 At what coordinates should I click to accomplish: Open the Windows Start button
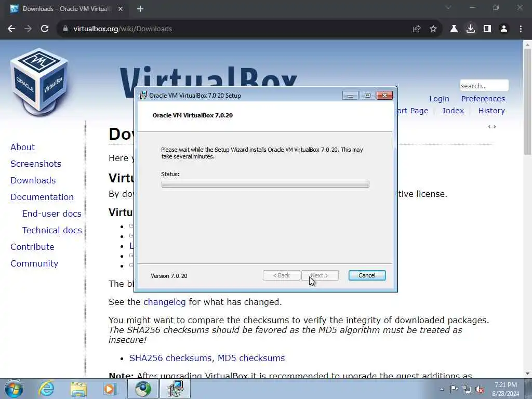click(x=14, y=389)
